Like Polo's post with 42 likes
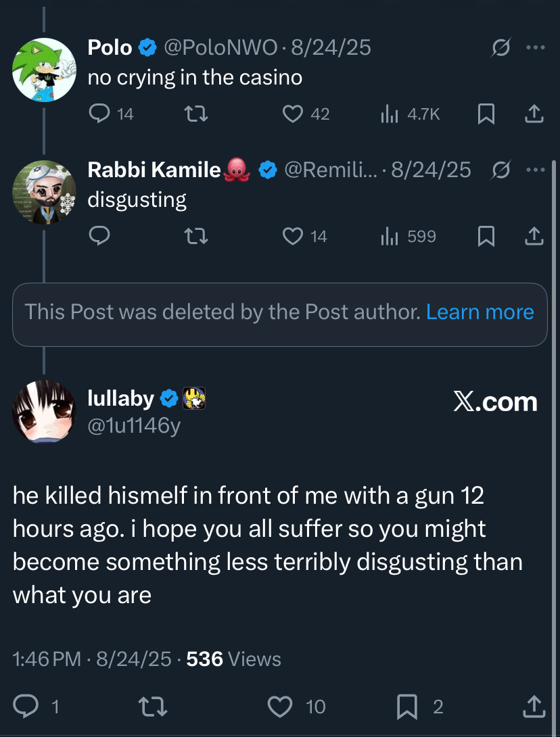This screenshot has width=560, height=737. pos(292,114)
